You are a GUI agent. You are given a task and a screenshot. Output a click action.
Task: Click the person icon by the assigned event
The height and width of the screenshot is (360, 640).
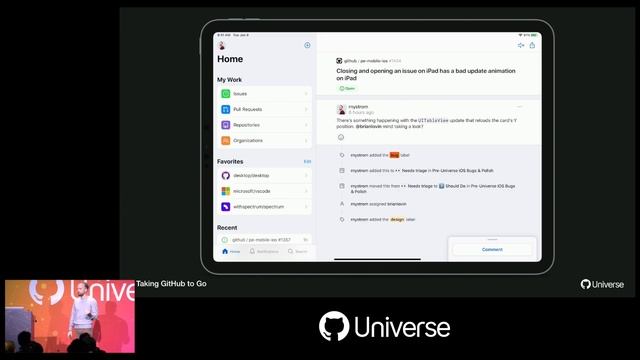tap(342, 204)
